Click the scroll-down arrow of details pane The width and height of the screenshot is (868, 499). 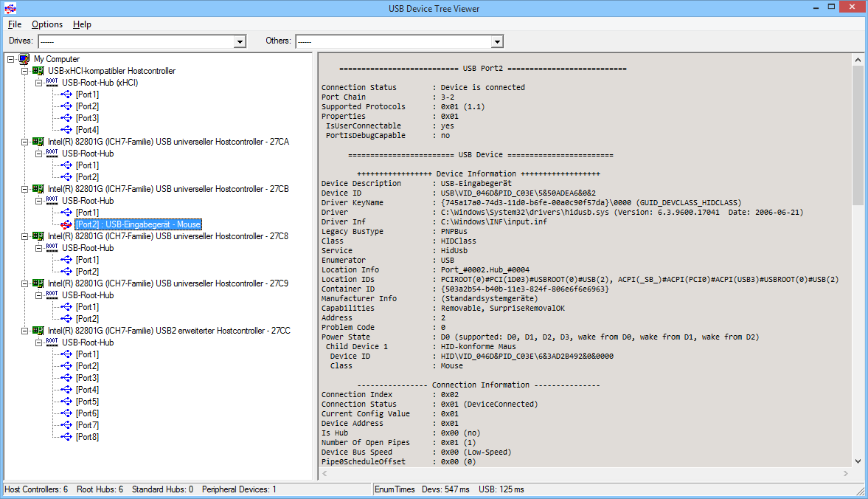pos(858,461)
